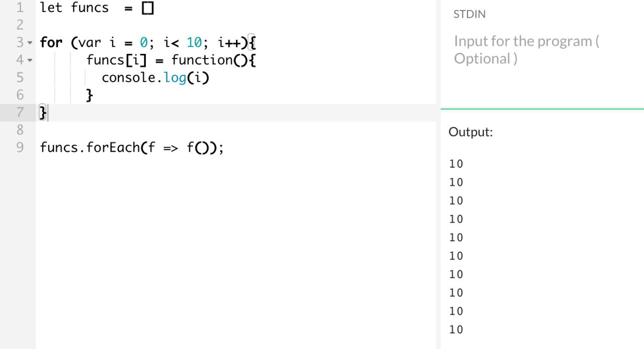This screenshot has height=349, width=644.
Task: Collapse the function fold arrow on line 4
Action: click(30, 60)
